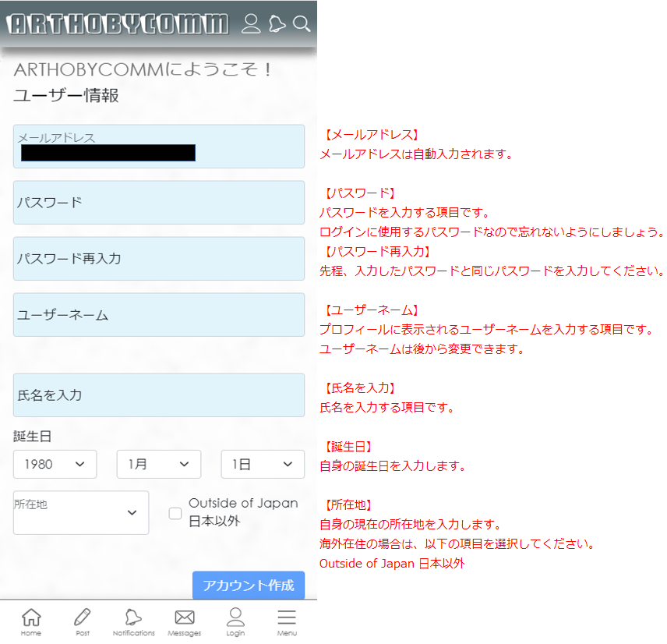Open Login in bottom navigation

coord(235,622)
